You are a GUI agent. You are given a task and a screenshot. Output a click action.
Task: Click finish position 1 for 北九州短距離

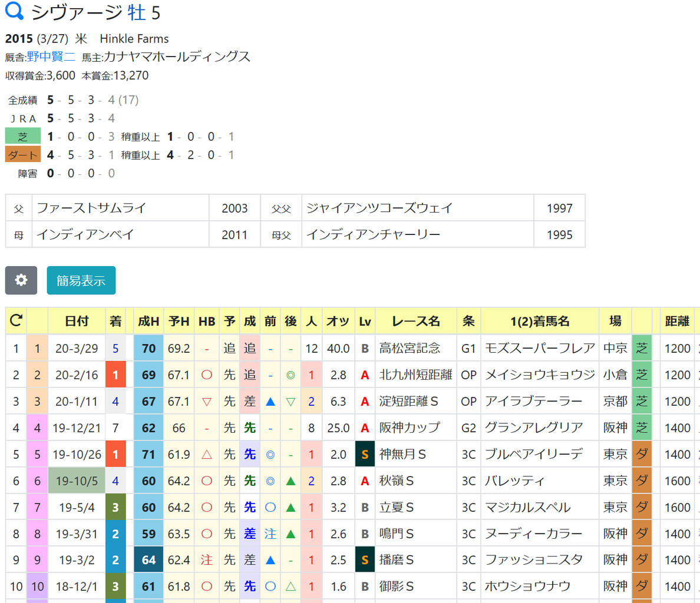115,375
